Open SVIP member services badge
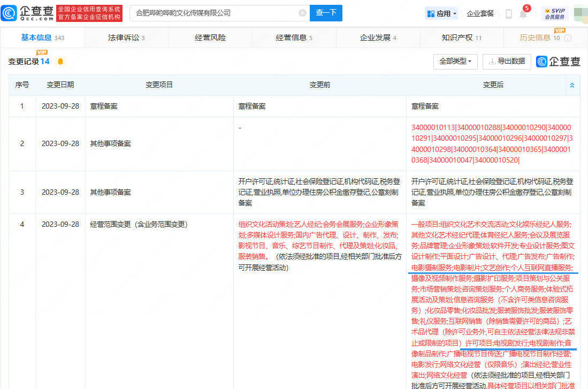This screenshot has width=588, height=389. click(555, 13)
